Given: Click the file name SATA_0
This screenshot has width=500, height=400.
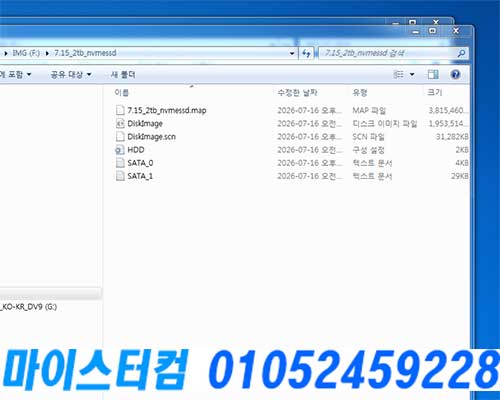Looking at the screenshot, I should [x=140, y=163].
